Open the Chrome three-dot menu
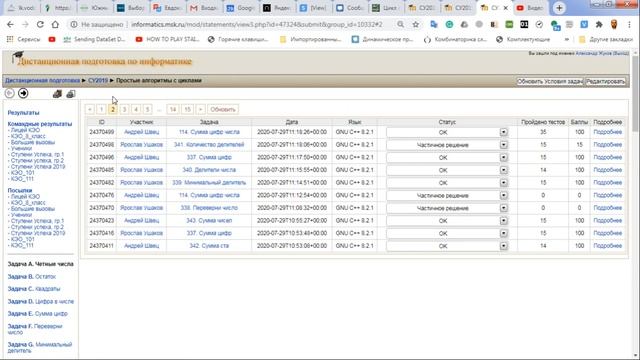Screen dimensions: 640x360 629,24
